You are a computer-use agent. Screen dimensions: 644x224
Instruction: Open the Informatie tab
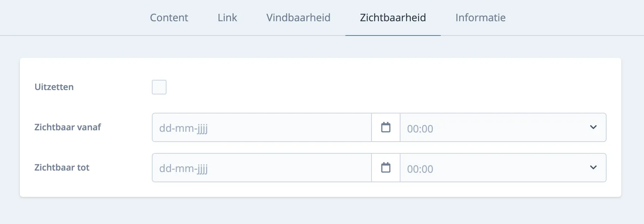(480, 17)
